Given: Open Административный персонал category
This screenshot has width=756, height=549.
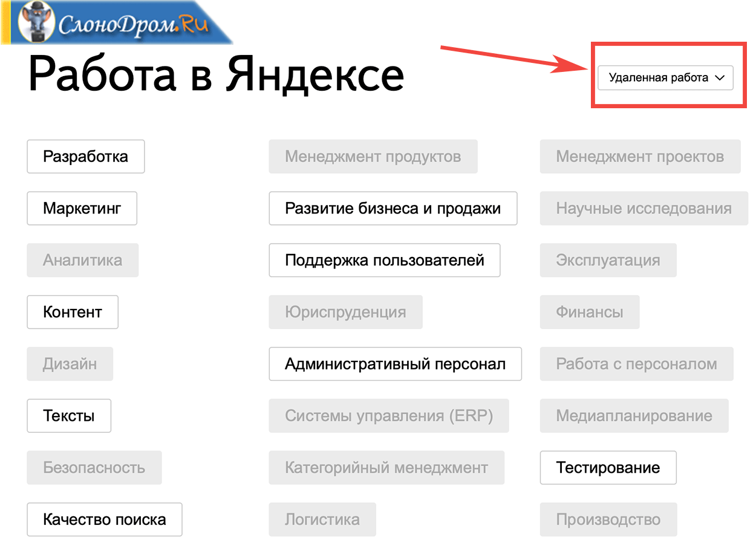Looking at the screenshot, I should 395,364.
